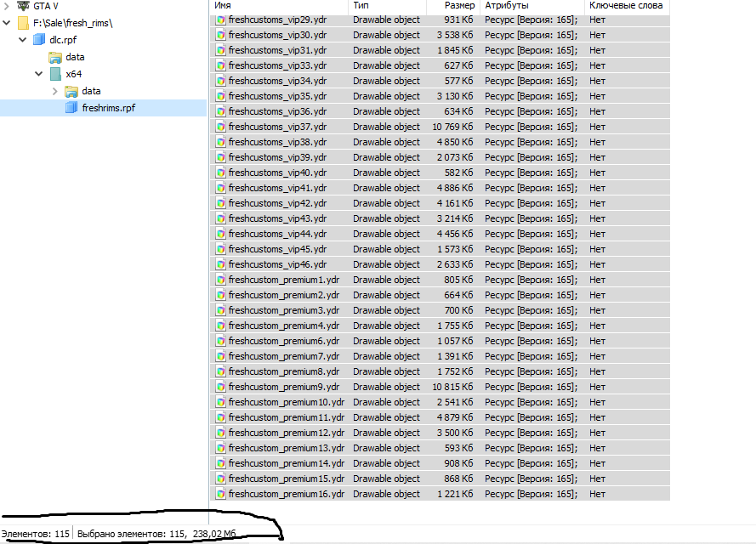Click the Элементов: 115 status bar entry
This screenshot has width=756, height=544.
point(36,534)
